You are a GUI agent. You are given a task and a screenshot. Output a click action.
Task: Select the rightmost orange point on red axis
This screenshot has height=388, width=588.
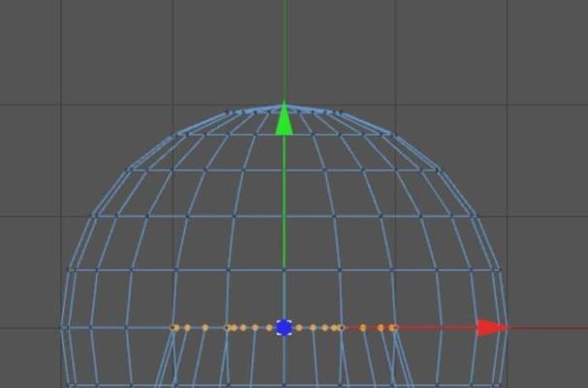392,328
